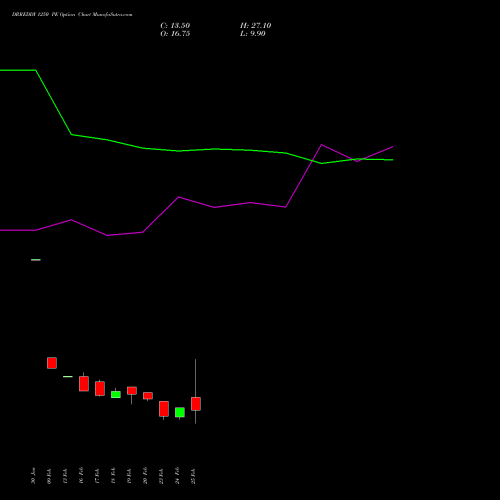Click the small green dash above 30 Jan
The image size is (500, 500).
click(x=36, y=260)
